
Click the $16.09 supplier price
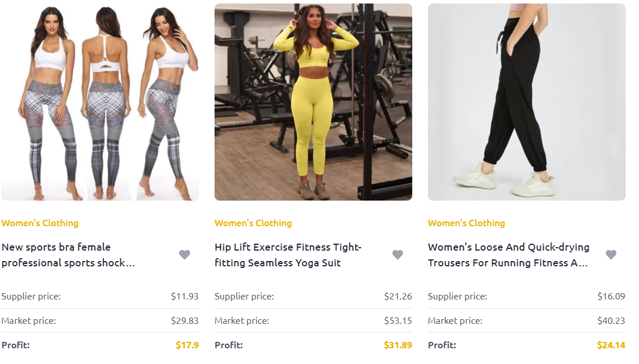click(x=611, y=297)
